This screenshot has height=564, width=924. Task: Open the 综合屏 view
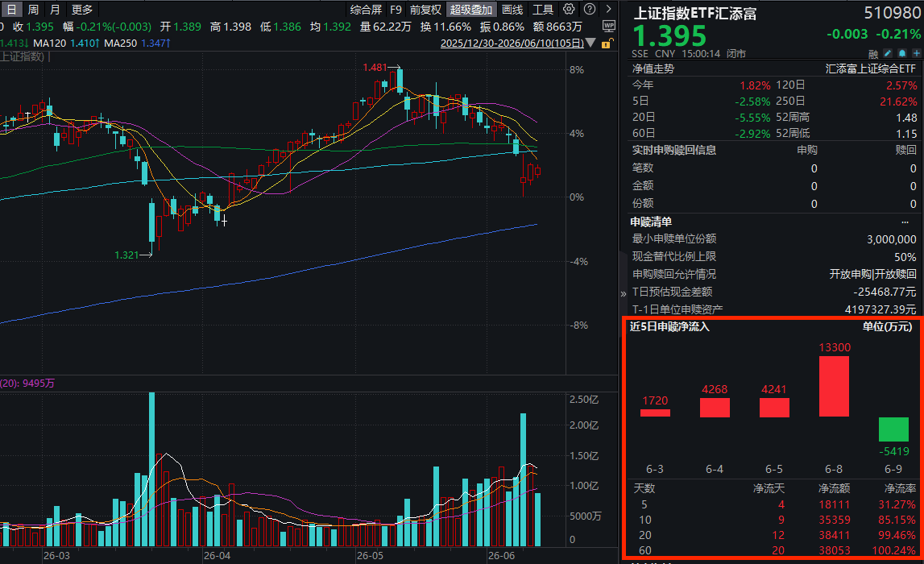tap(366, 10)
